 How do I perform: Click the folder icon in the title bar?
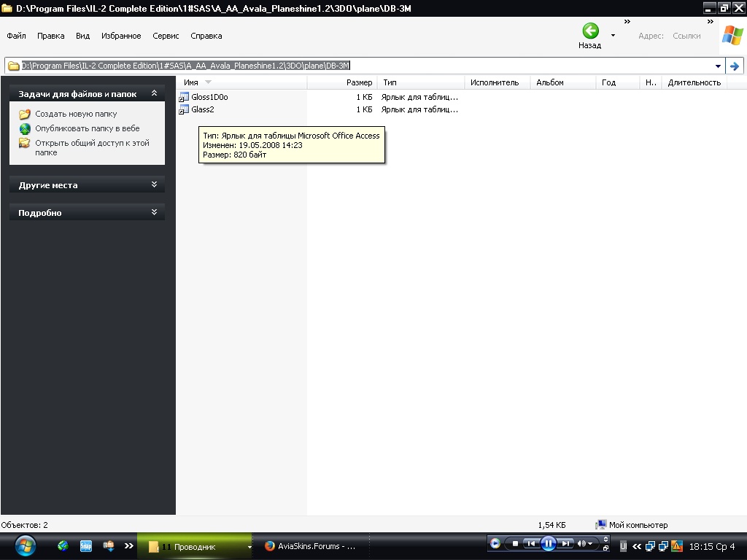point(7,8)
